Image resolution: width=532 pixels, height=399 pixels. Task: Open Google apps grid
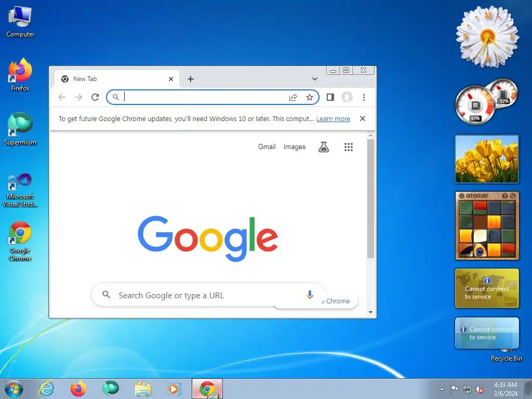[349, 147]
